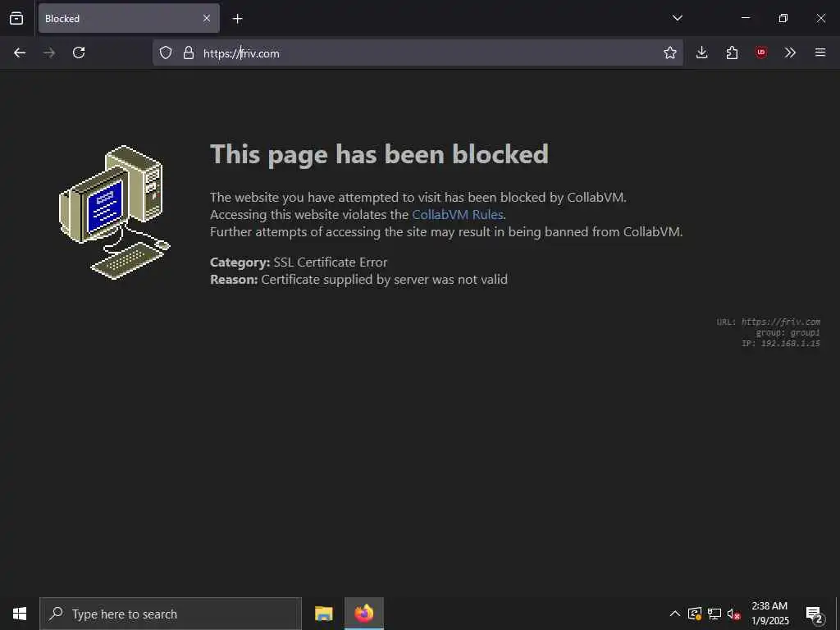840x630 pixels.
Task: Click the forward navigation arrow
Action: tap(49, 52)
